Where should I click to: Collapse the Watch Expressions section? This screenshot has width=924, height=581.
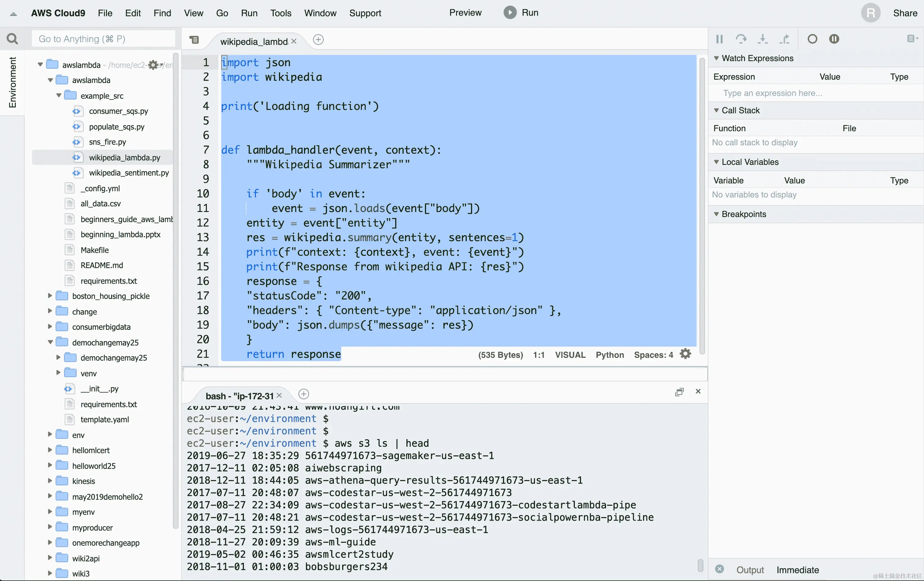(716, 58)
